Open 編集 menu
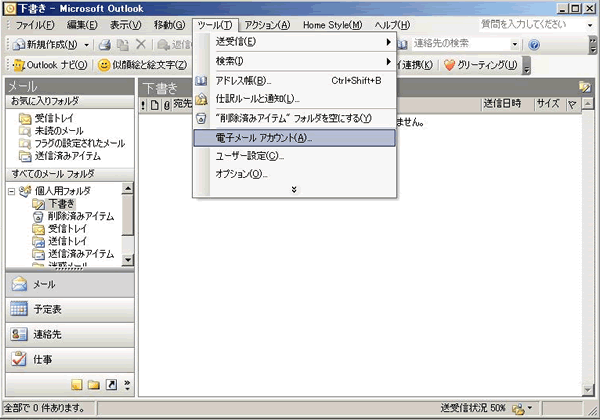This screenshot has width=600, height=420. tap(82, 25)
